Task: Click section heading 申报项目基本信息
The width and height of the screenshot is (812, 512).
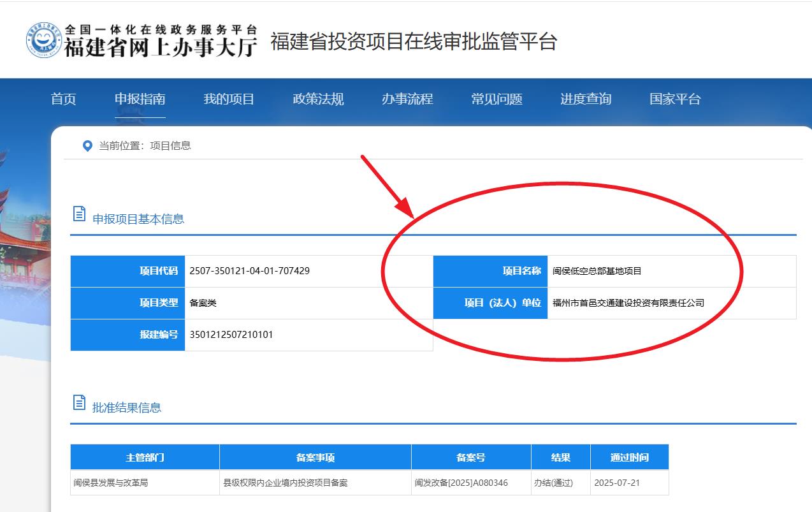Action: [138, 219]
